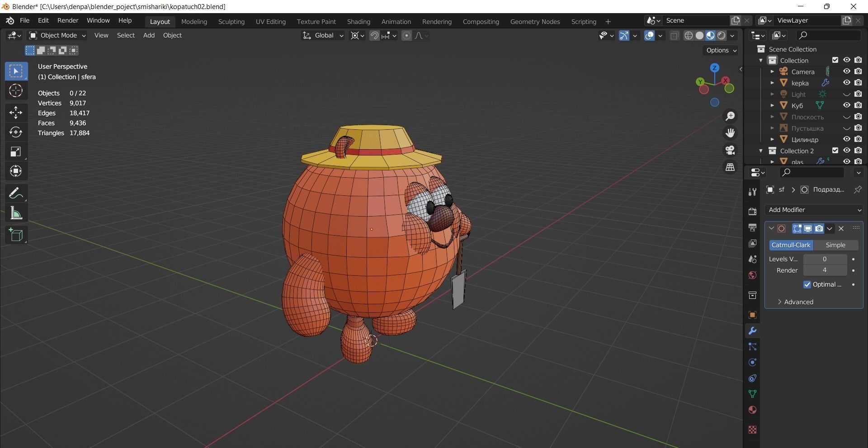The height and width of the screenshot is (448, 868).
Task: Open the Edit menu
Action: point(42,20)
